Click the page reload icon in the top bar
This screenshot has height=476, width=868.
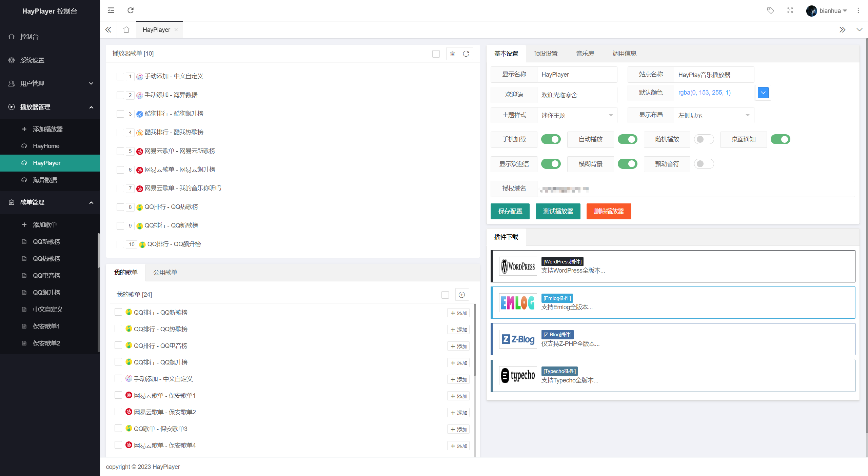click(x=131, y=10)
